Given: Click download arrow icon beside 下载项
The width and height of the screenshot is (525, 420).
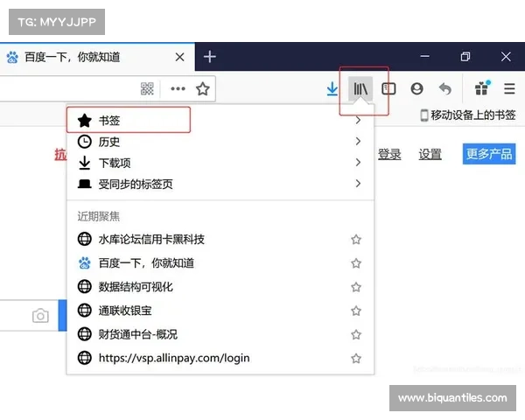Looking at the screenshot, I should click(84, 163).
